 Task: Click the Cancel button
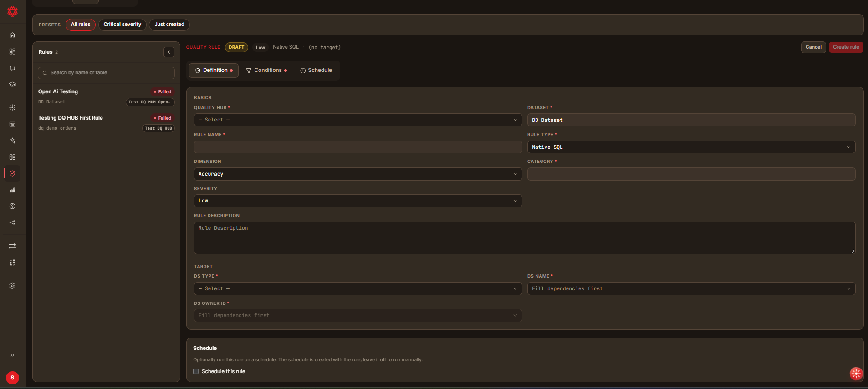click(813, 47)
